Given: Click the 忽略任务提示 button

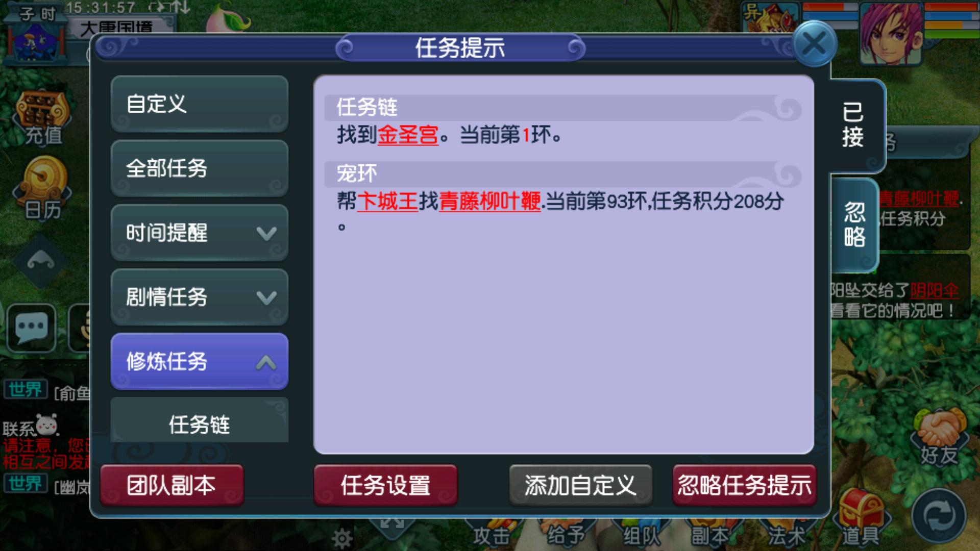Looking at the screenshot, I should click(x=744, y=485).
